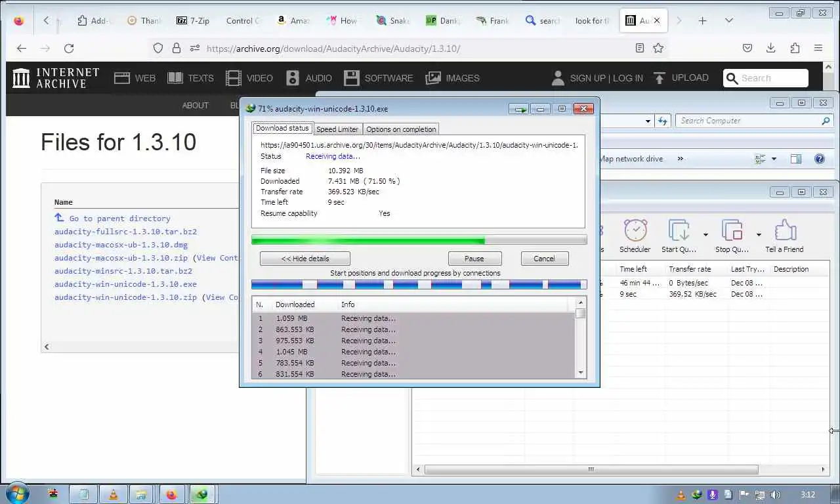This screenshot has width=840, height=504.
Task: Click the Tell a Friend icon
Action: (784, 236)
